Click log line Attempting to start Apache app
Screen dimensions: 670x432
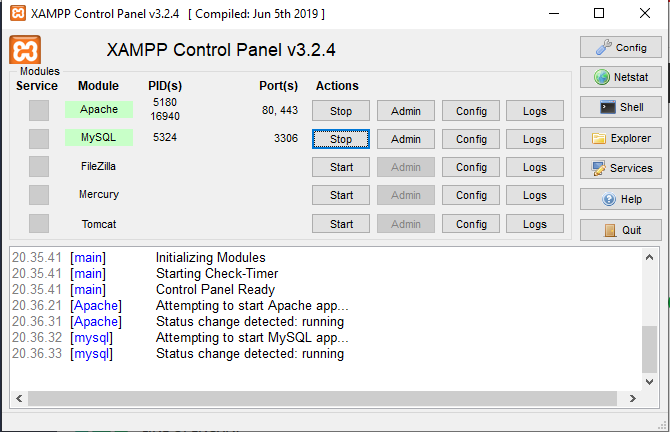click(252, 306)
